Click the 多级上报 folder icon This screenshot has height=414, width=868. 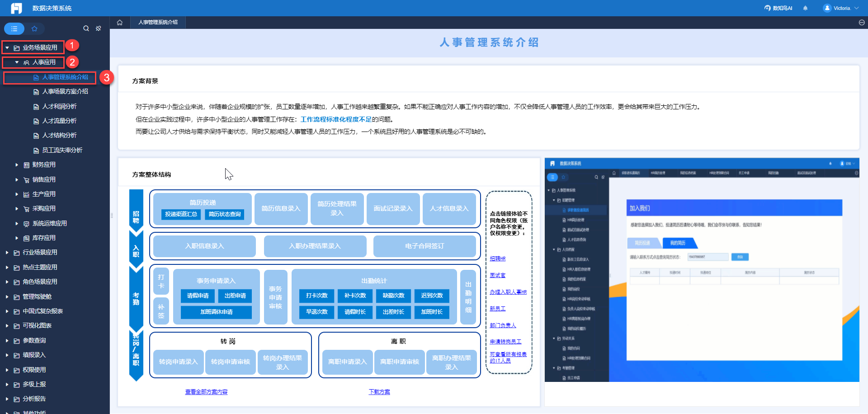[17, 385]
